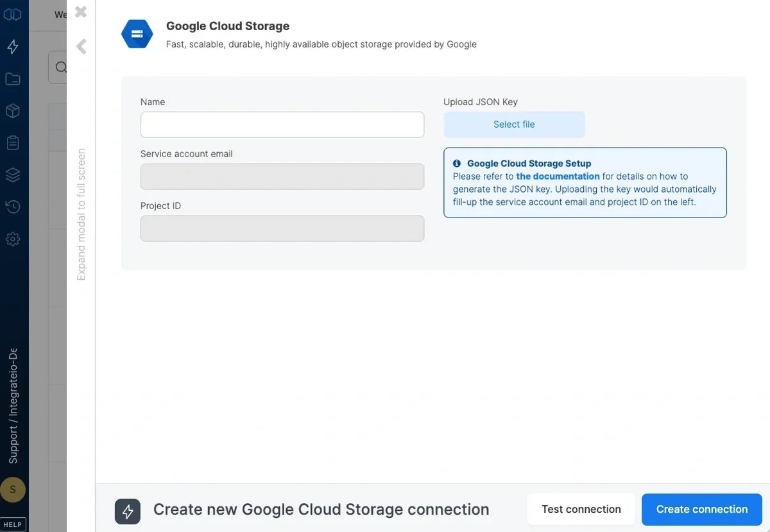
Task: Click the Google Cloud Storage hexagon logo
Action: click(x=137, y=33)
